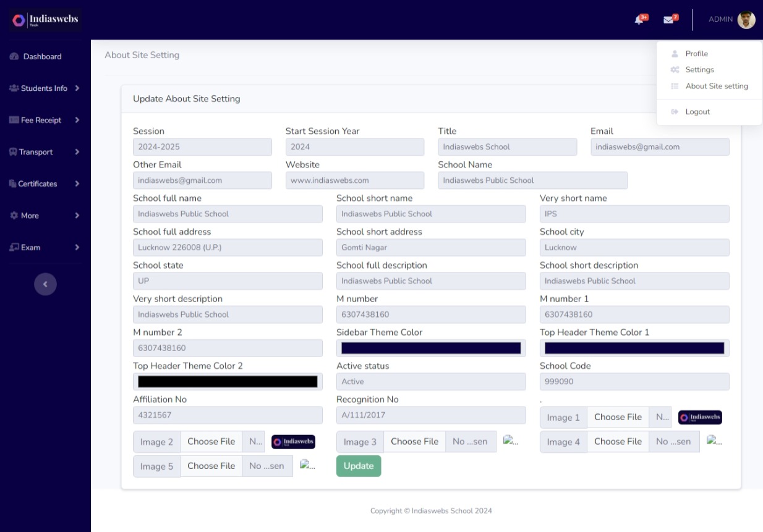Click the broken Image 5 preview

[x=307, y=465]
